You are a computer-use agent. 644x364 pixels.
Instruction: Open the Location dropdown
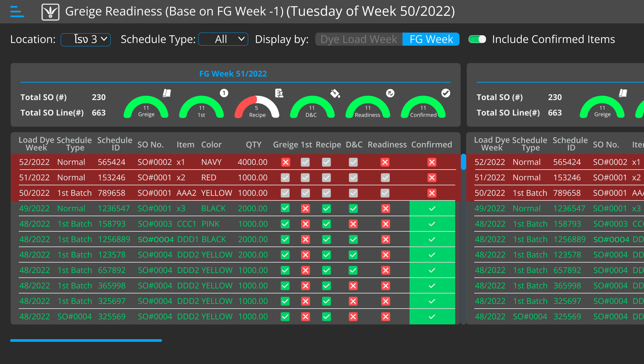pos(86,39)
